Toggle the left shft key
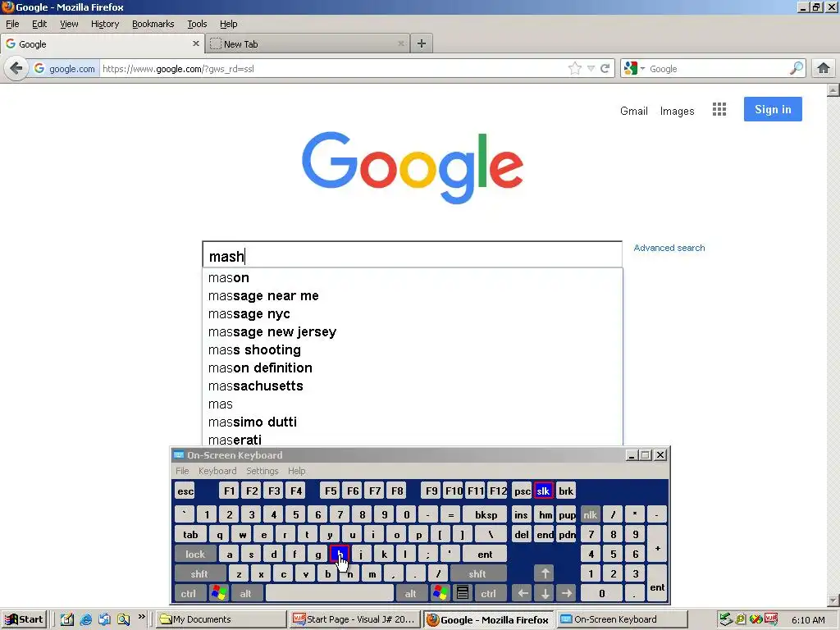The image size is (840, 630). pos(200,573)
